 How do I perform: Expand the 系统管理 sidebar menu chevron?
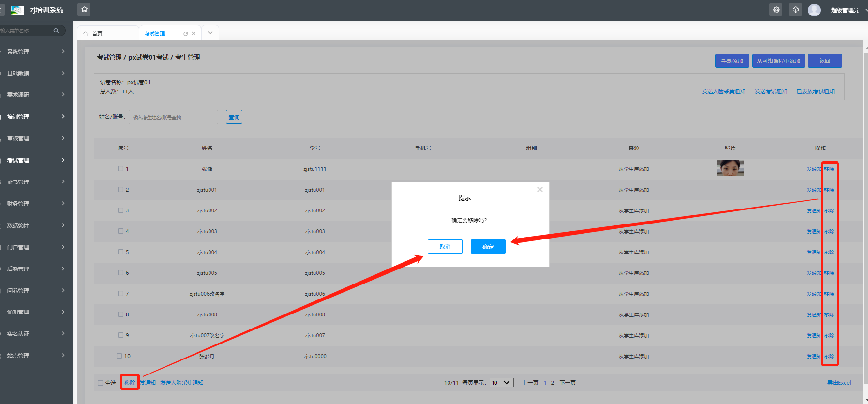click(x=63, y=51)
